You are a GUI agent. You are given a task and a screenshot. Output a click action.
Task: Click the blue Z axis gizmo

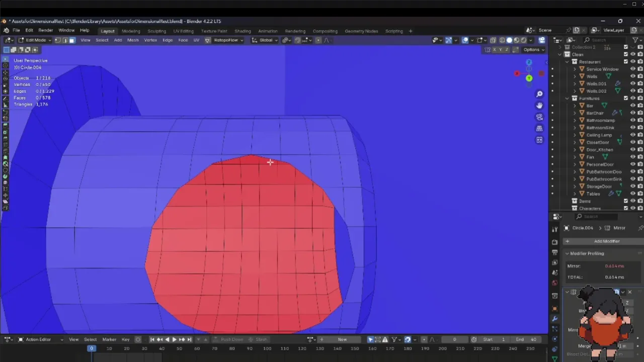529,62
